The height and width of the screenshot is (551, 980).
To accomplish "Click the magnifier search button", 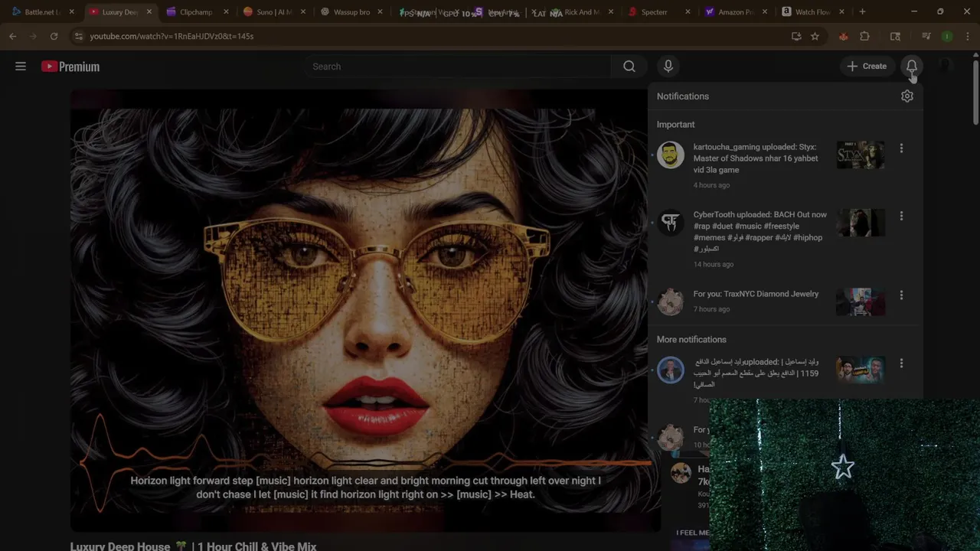I will click(x=629, y=67).
